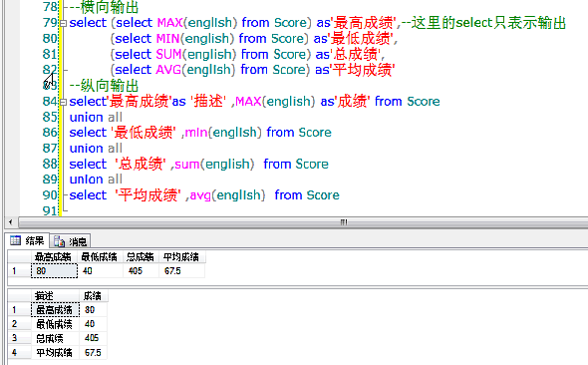588x365 pixels.
Task: Click MAX keyword on line 79
Action: (169, 23)
